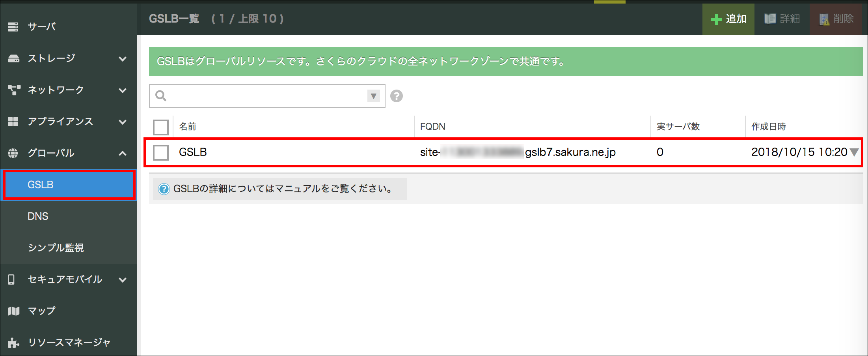Open the DNS menu item

pos(38,216)
